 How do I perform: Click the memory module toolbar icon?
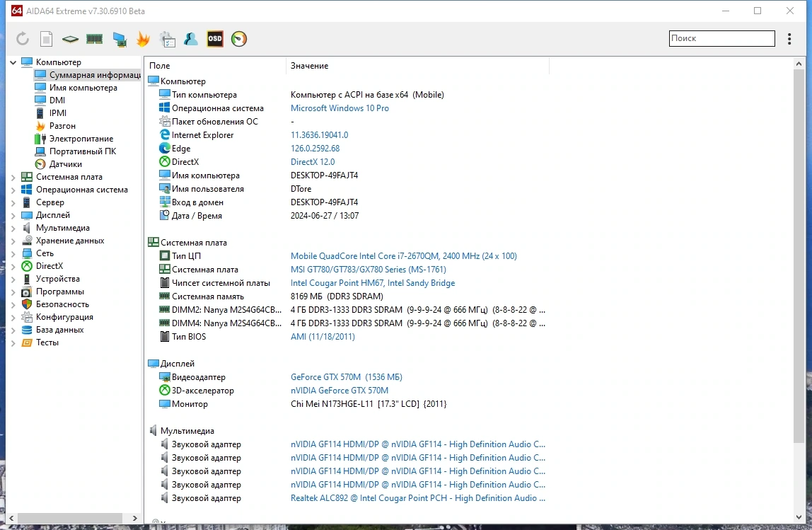(x=94, y=39)
